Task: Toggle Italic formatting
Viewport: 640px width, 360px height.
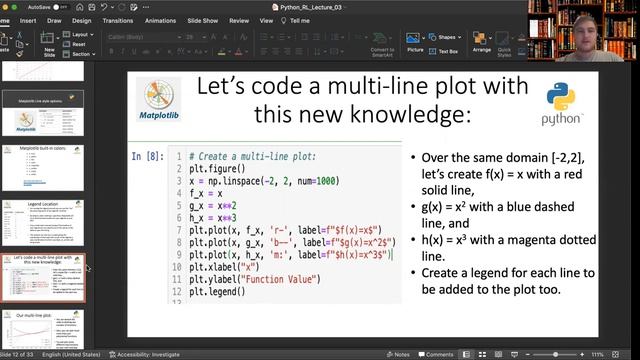Action: tap(122, 51)
